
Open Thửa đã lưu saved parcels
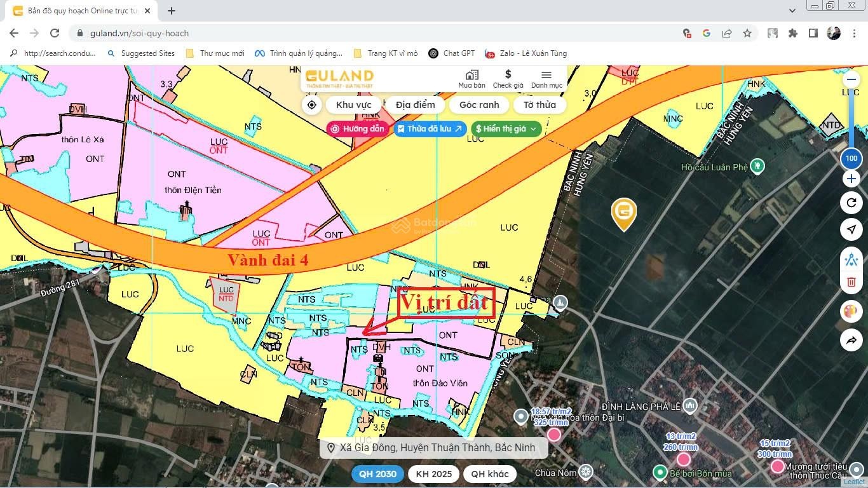(x=430, y=129)
